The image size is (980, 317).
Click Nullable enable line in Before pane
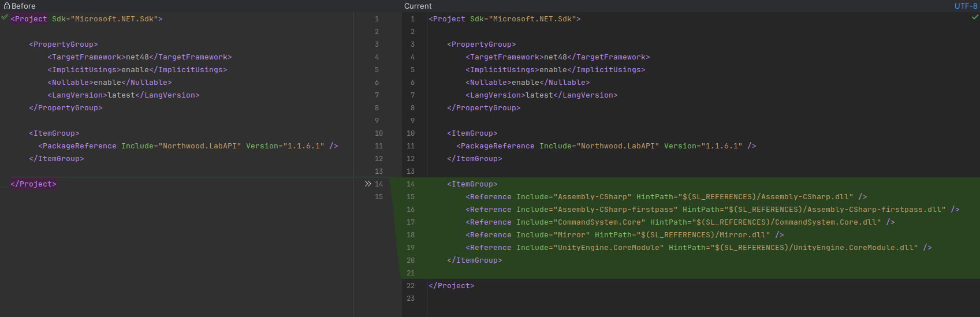click(110, 83)
